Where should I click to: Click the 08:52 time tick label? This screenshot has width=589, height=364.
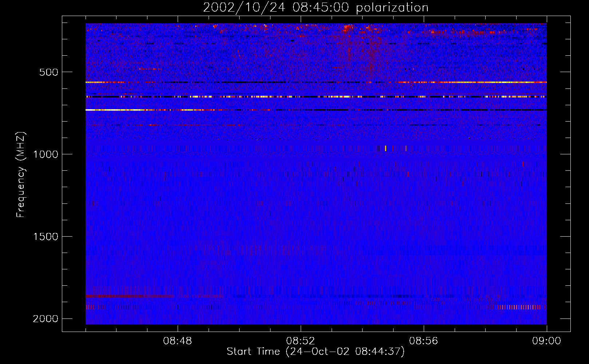point(301,341)
